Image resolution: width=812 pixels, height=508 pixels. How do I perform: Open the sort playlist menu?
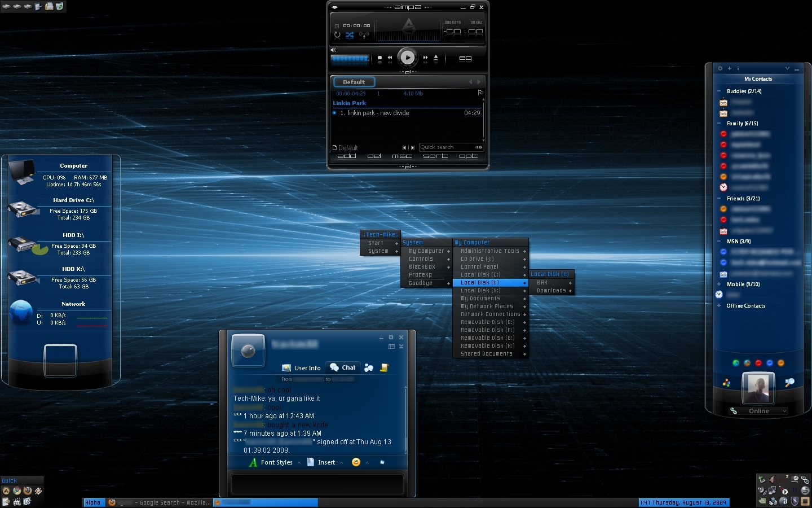435,156
